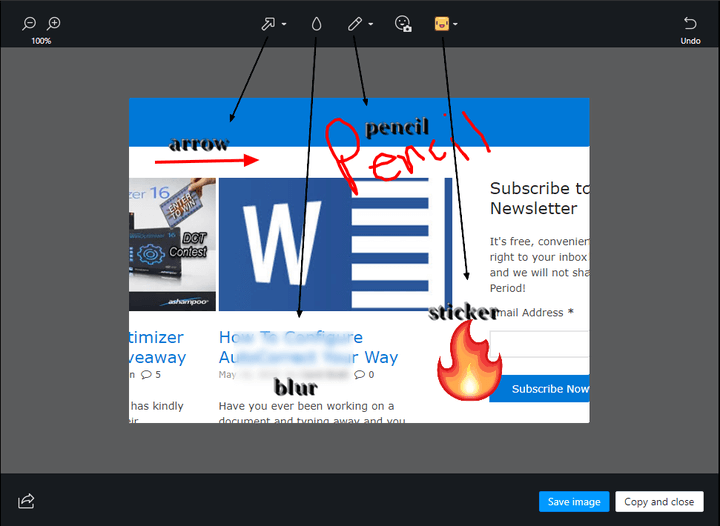Open the arrow tool options dropdown

coord(284,24)
